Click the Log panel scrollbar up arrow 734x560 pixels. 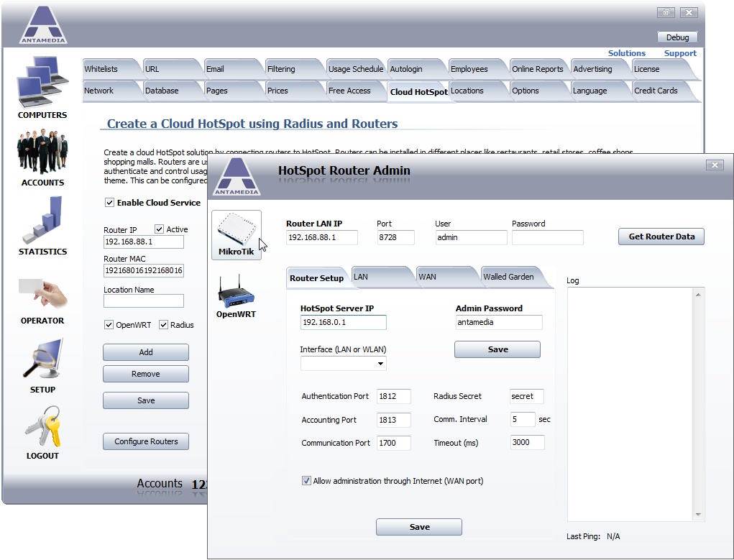point(698,295)
